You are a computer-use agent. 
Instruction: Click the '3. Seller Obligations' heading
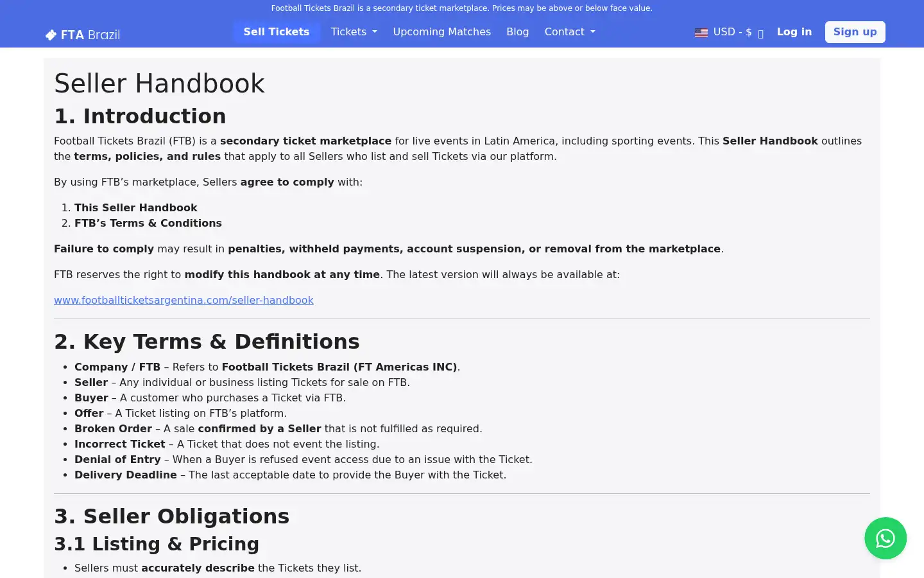(x=171, y=516)
